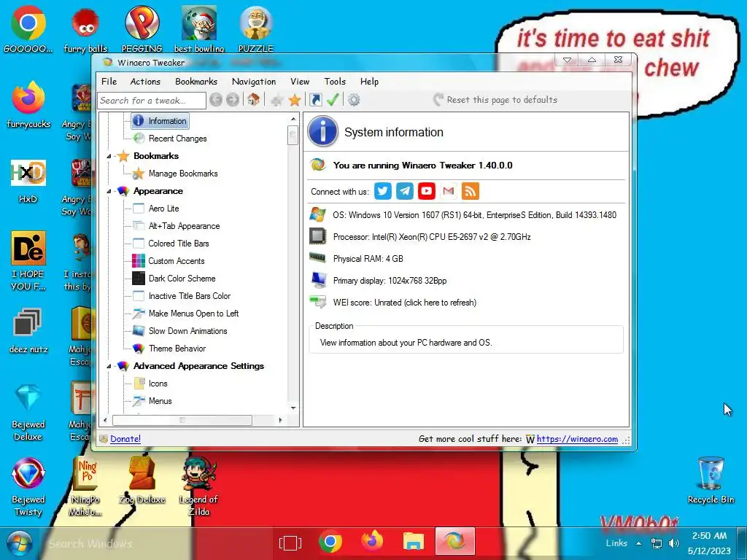Viewport: 747px width, 560px height.
Task: Collapse the Bookmarks tree group
Action: tap(109, 156)
